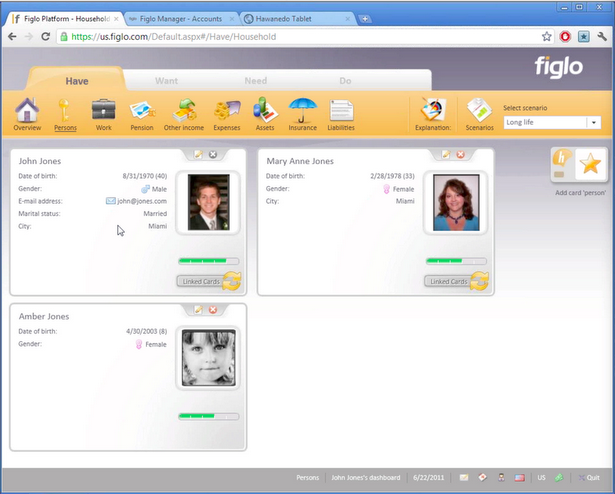Click 'US' text in status bar
The width and height of the screenshot is (615, 494).
click(x=541, y=478)
